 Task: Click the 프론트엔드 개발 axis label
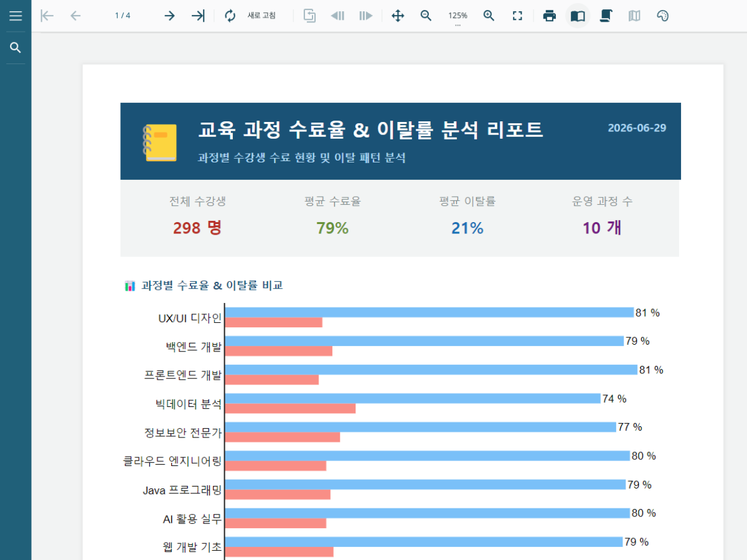coord(183,375)
